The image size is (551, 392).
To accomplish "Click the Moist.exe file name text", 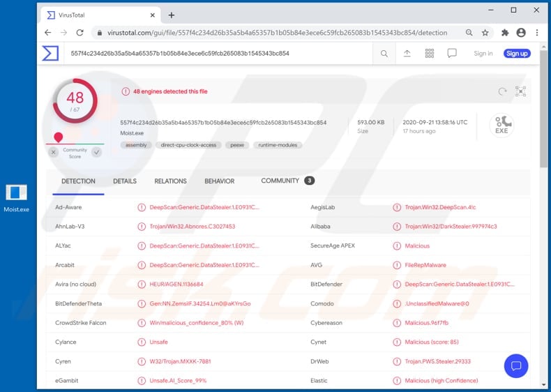I will pyautogui.click(x=132, y=133).
